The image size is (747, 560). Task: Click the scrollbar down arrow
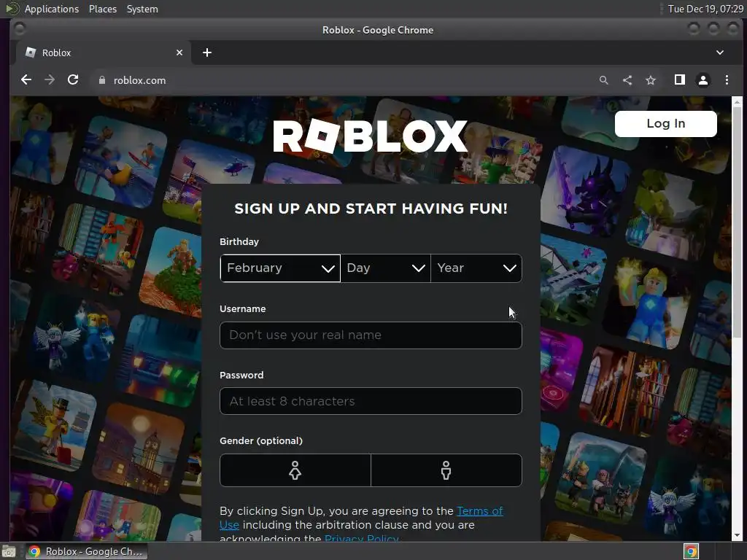[x=737, y=536]
